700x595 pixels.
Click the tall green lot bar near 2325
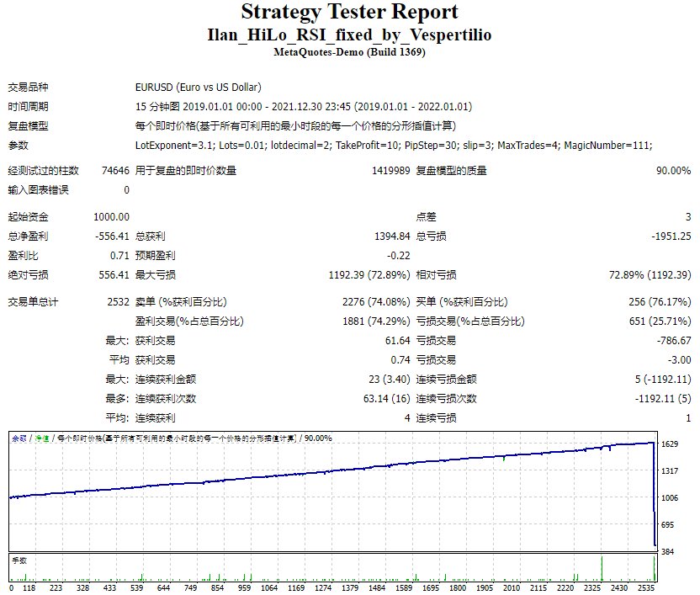(602, 568)
